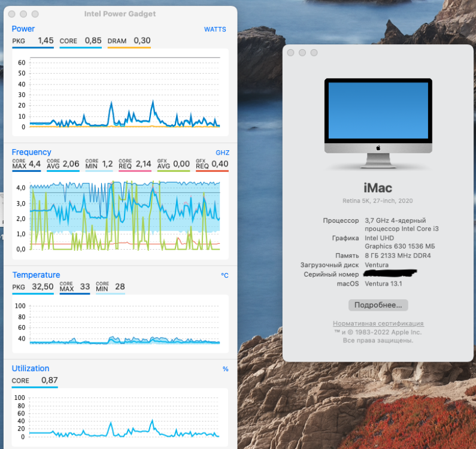Click the iMac illustration in About window
The height and width of the screenshot is (449, 476).
pyautogui.click(x=378, y=123)
